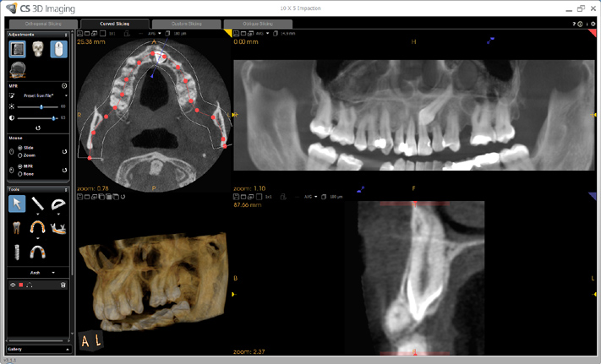Viewport: 601px width, 364px height.
Task: Click the red color swatch of arch object
Action: (x=21, y=285)
